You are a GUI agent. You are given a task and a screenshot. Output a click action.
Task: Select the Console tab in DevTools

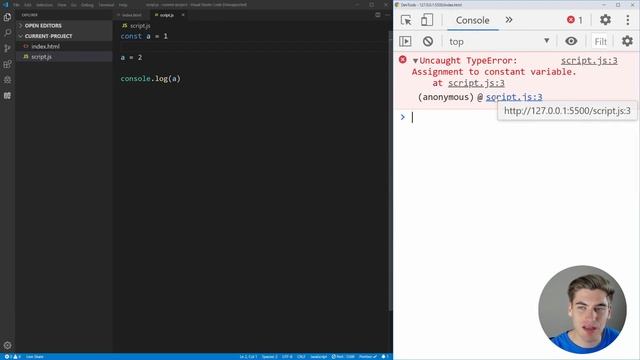pos(473,20)
